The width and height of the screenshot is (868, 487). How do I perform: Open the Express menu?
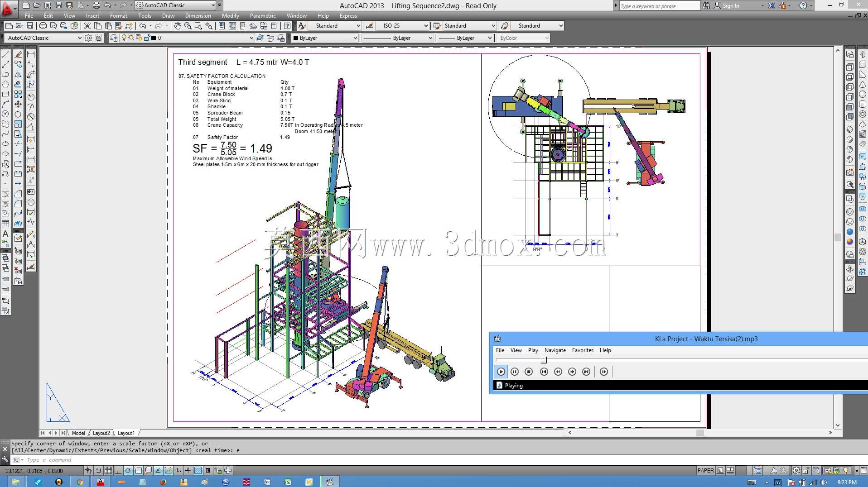point(348,16)
